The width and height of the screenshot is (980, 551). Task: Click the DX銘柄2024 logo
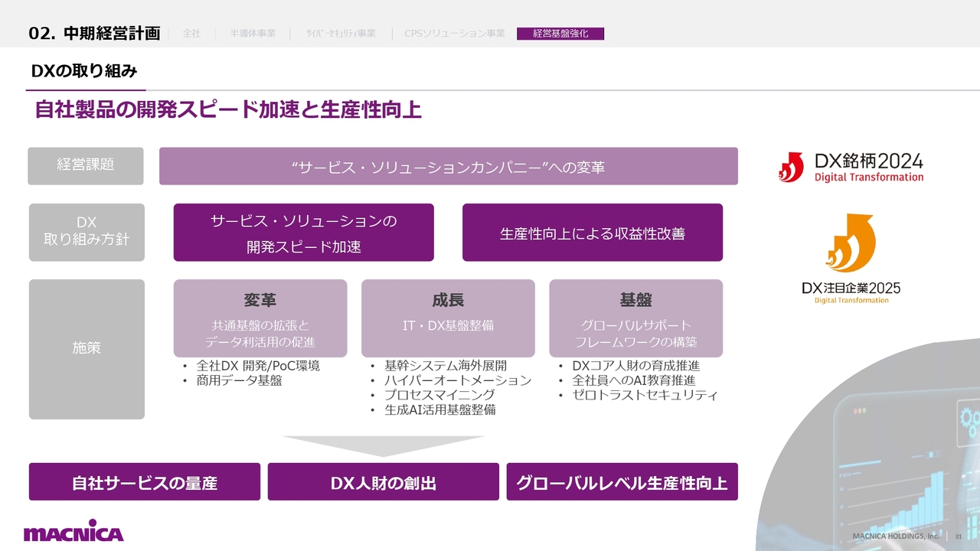click(851, 167)
